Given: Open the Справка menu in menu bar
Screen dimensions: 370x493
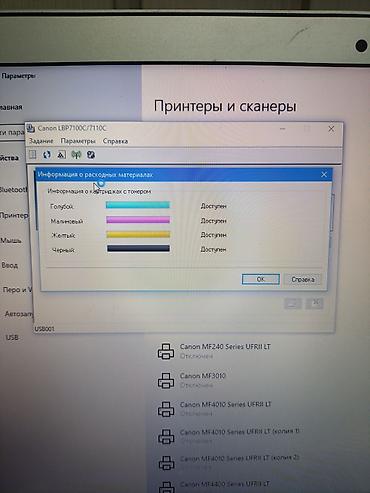Looking at the screenshot, I should 115,141.
